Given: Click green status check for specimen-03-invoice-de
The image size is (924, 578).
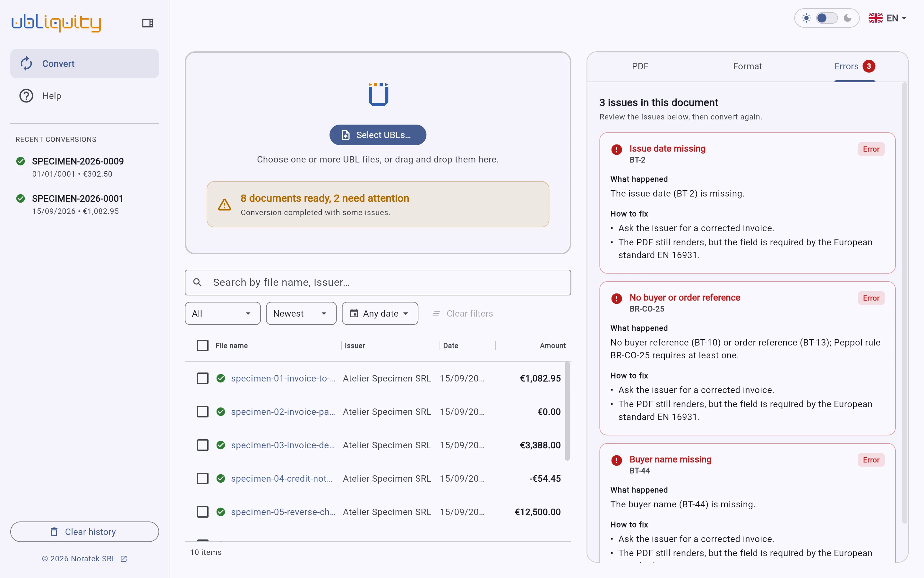Looking at the screenshot, I should coord(221,445).
